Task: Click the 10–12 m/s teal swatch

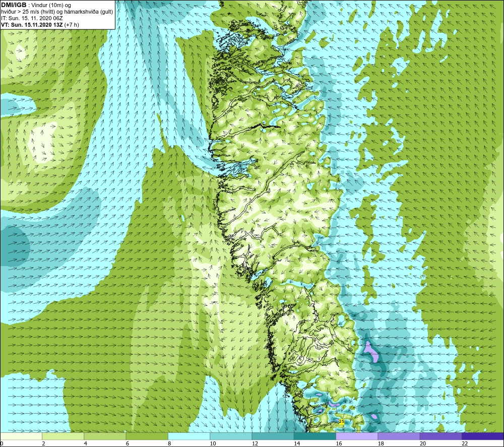Action: 231,436
